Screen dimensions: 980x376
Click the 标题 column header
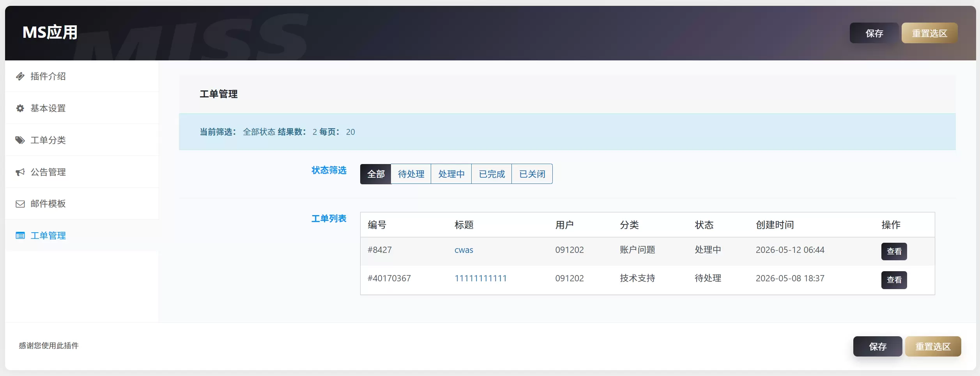click(x=464, y=225)
